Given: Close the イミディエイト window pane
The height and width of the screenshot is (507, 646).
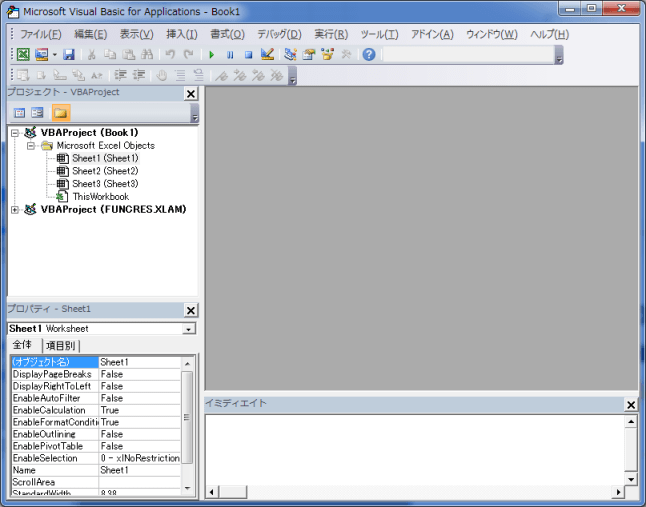Looking at the screenshot, I should click(630, 404).
